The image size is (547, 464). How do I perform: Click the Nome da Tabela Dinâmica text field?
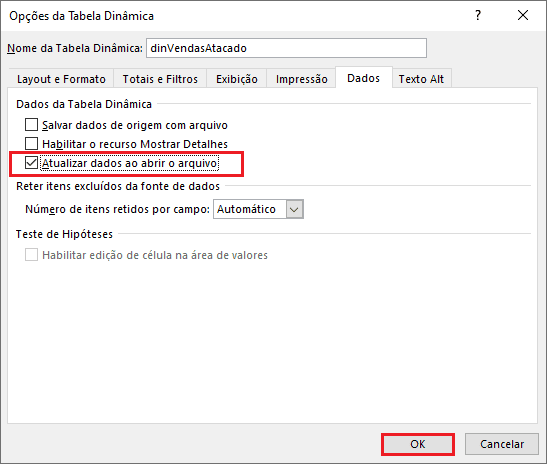pyautogui.click(x=286, y=48)
